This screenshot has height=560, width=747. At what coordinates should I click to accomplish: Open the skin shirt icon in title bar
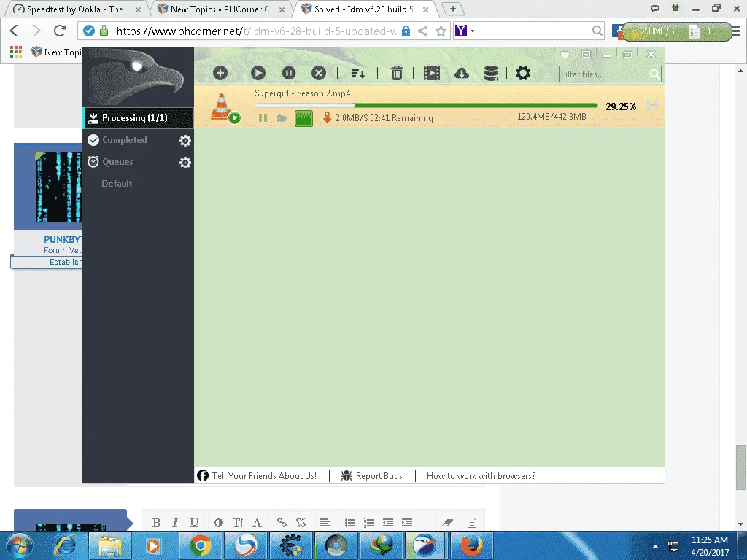click(565, 54)
